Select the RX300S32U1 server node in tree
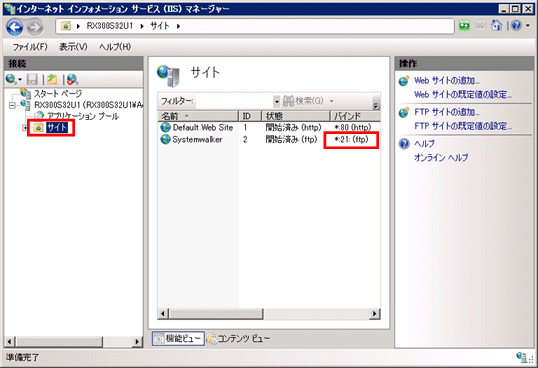 89,105
